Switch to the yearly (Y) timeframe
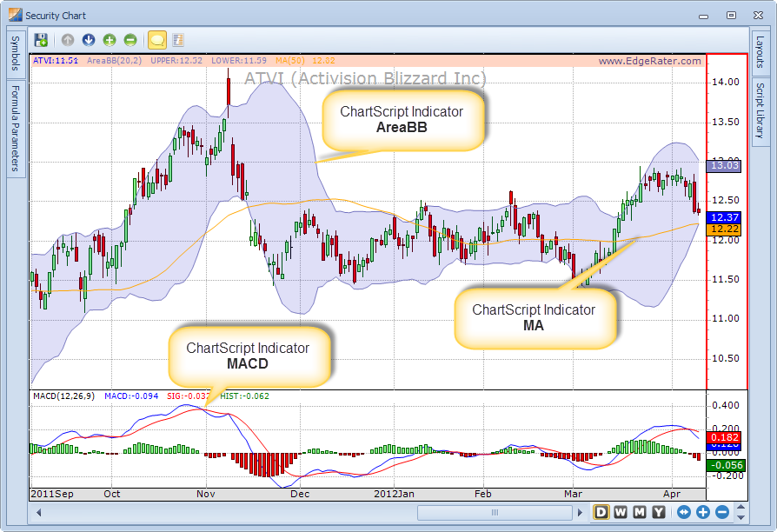This screenshot has width=777, height=532. [x=658, y=512]
